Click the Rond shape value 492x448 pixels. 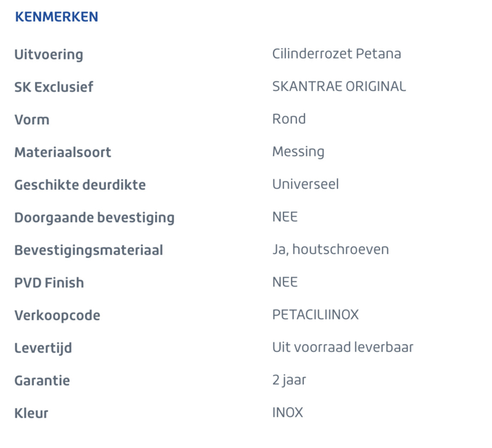point(288,119)
